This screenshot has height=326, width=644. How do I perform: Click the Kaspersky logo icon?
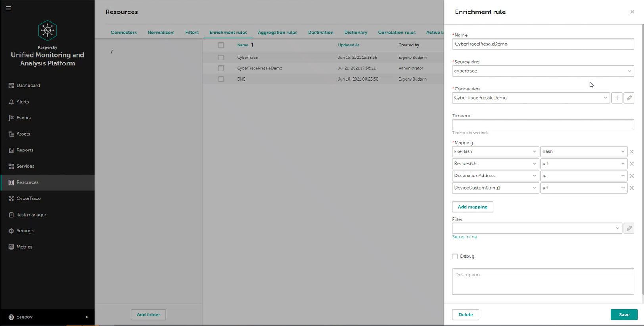(x=48, y=31)
